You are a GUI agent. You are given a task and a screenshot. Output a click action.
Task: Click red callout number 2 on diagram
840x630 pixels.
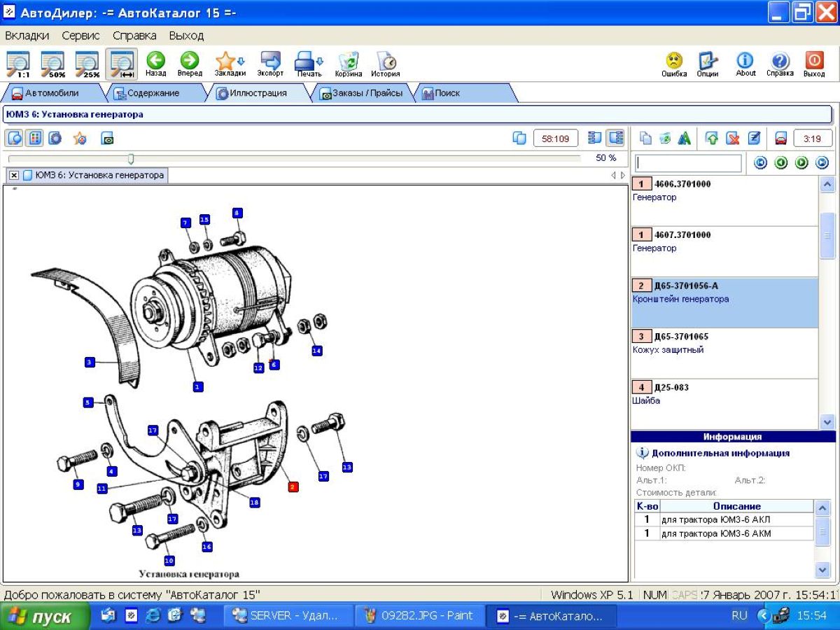point(293,486)
